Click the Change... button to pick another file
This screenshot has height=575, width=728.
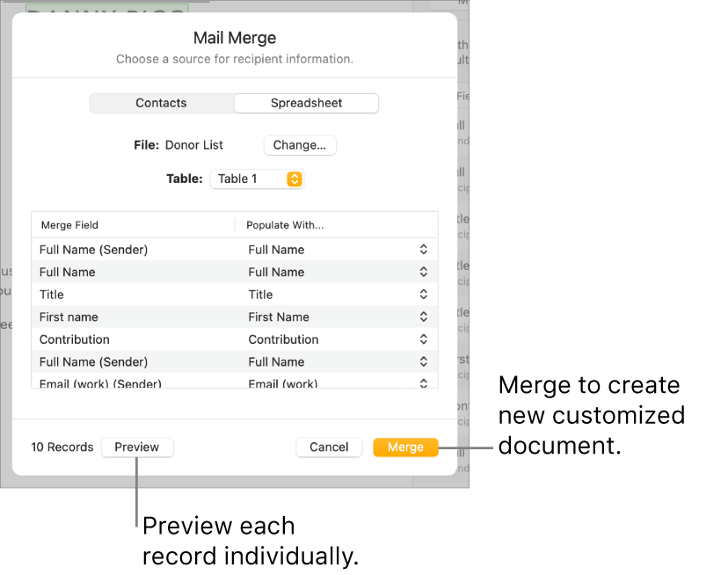(299, 145)
